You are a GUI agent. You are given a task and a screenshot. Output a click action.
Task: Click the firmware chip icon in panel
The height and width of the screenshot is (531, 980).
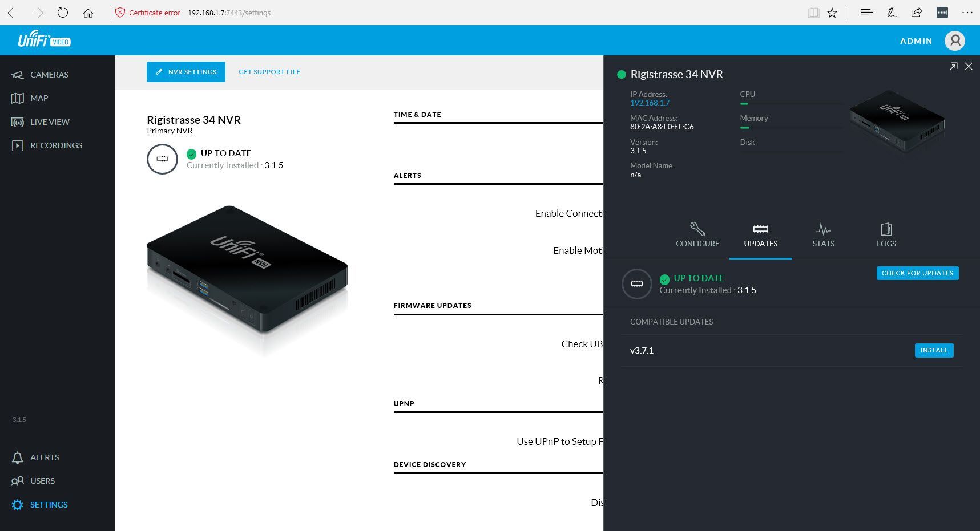(637, 284)
